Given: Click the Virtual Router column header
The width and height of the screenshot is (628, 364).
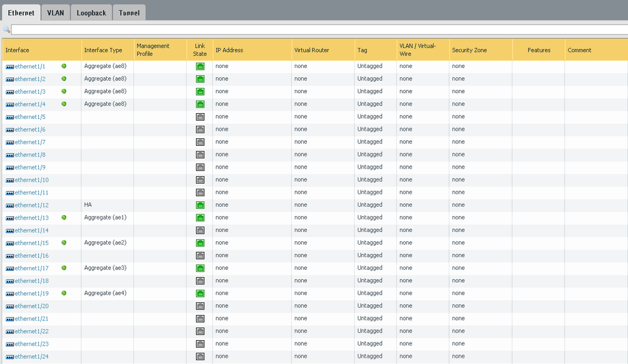Looking at the screenshot, I should 311,50.
